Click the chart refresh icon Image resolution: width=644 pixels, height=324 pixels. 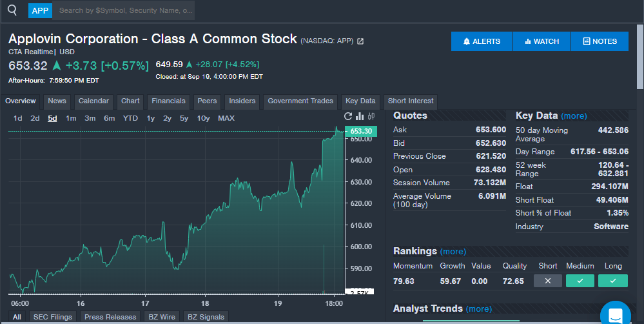(x=349, y=117)
